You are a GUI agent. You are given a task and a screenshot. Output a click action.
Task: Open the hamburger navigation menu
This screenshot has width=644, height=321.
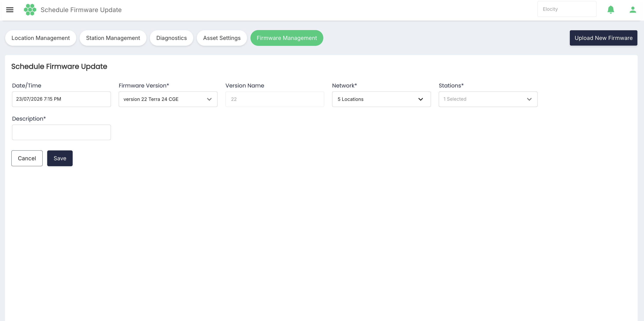click(10, 10)
